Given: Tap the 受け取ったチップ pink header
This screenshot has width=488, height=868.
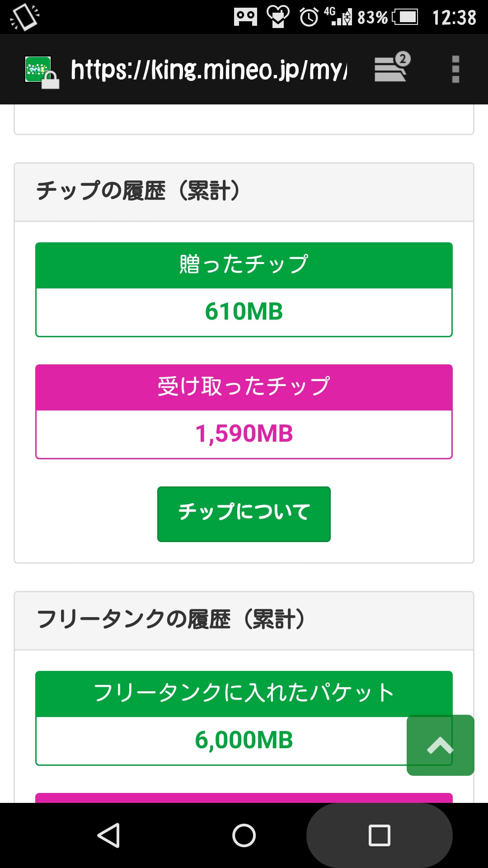Looking at the screenshot, I should point(244,387).
